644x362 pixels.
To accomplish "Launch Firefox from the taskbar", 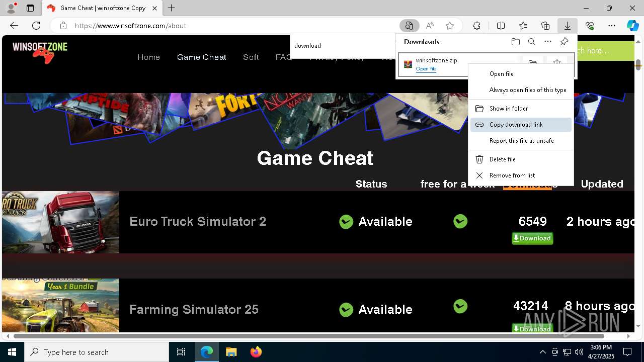I will coord(256,352).
